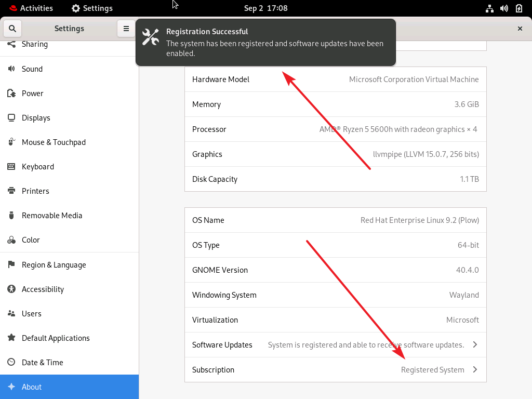Click the Power icon in sidebar
The height and width of the screenshot is (399, 532).
11,94
